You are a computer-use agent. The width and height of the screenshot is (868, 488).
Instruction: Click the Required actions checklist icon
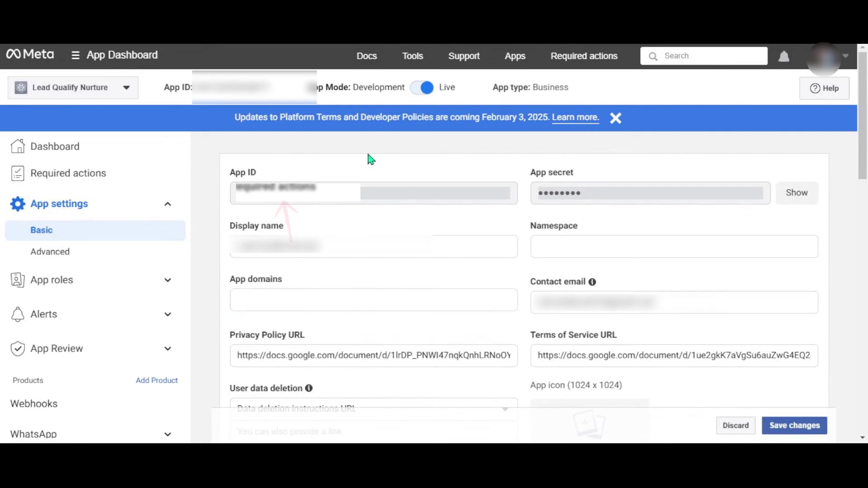pyautogui.click(x=18, y=173)
